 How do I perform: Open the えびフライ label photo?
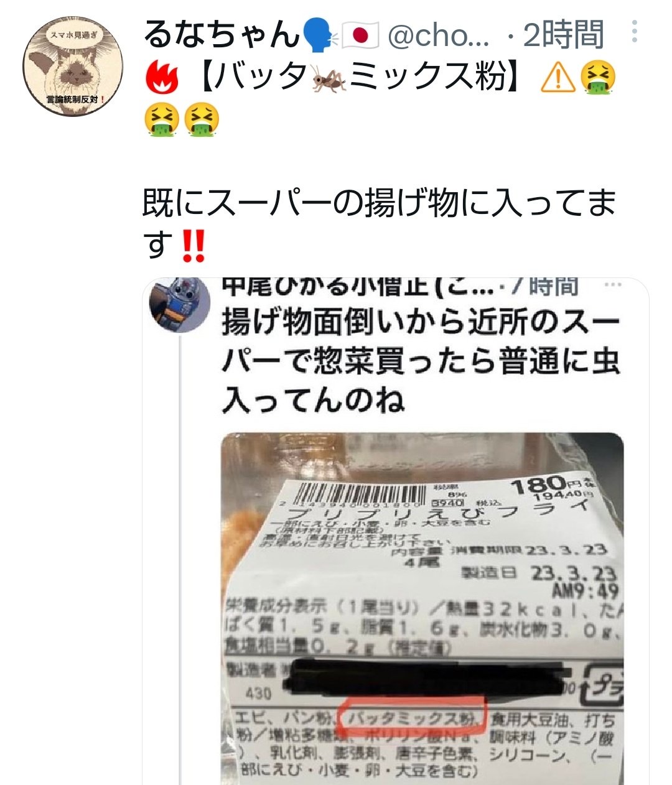click(x=422, y=608)
